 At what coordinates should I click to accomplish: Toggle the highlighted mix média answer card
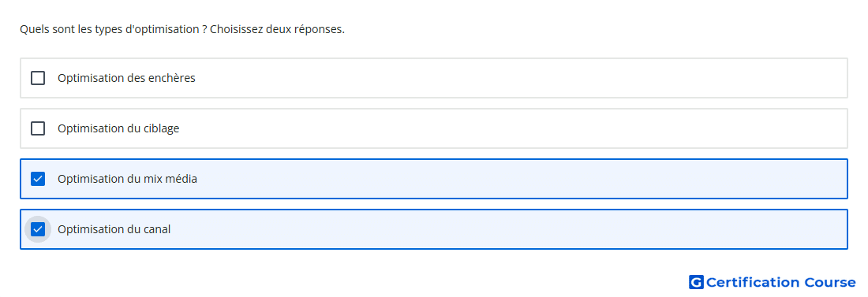pos(433,179)
